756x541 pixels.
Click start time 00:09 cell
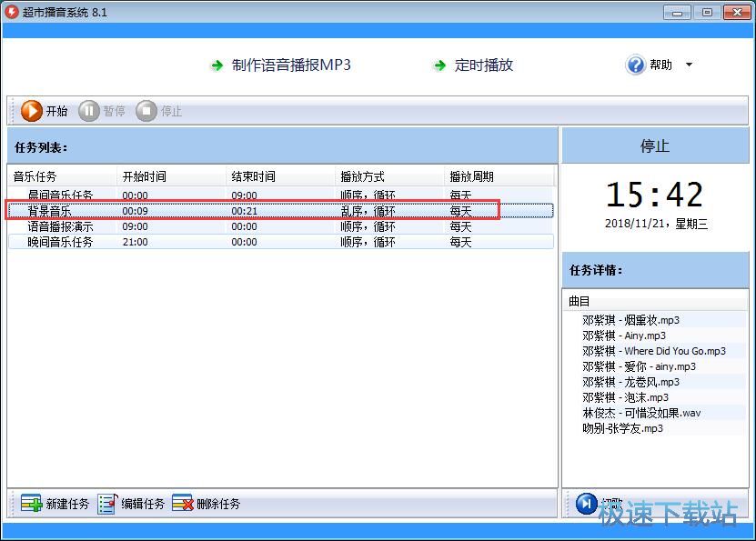135,211
